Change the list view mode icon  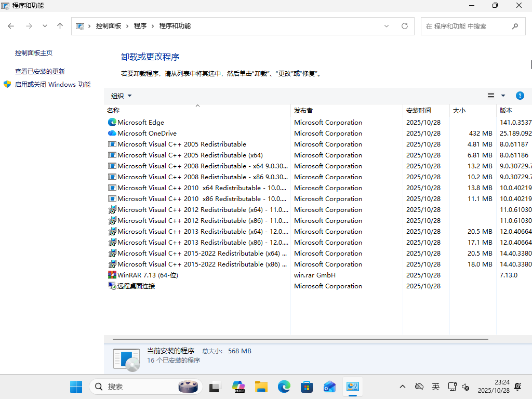pyautogui.click(x=490, y=96)
